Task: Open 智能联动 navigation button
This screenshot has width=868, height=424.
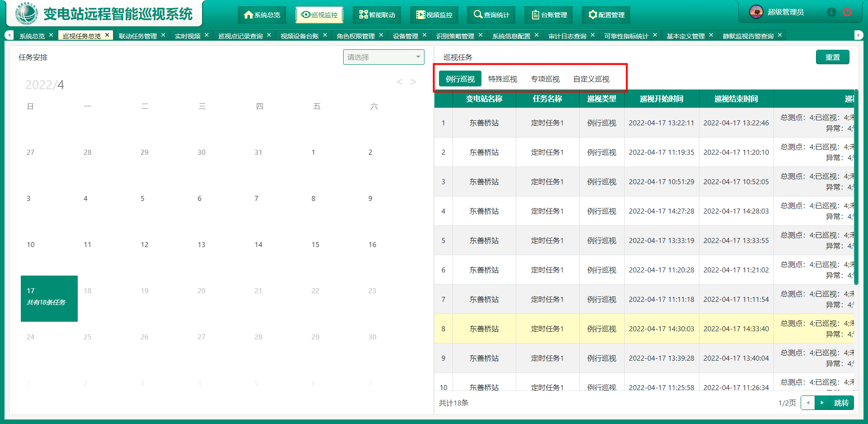Action: 377,15
